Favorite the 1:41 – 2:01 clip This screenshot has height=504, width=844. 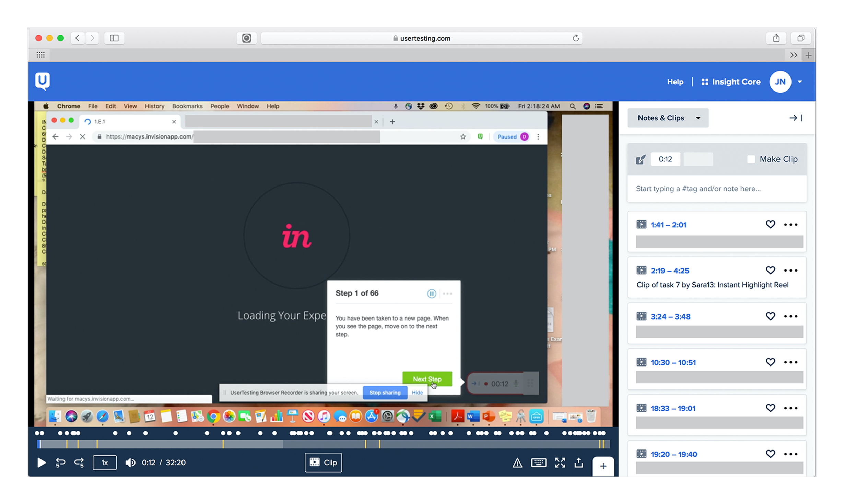coord(770,225)
